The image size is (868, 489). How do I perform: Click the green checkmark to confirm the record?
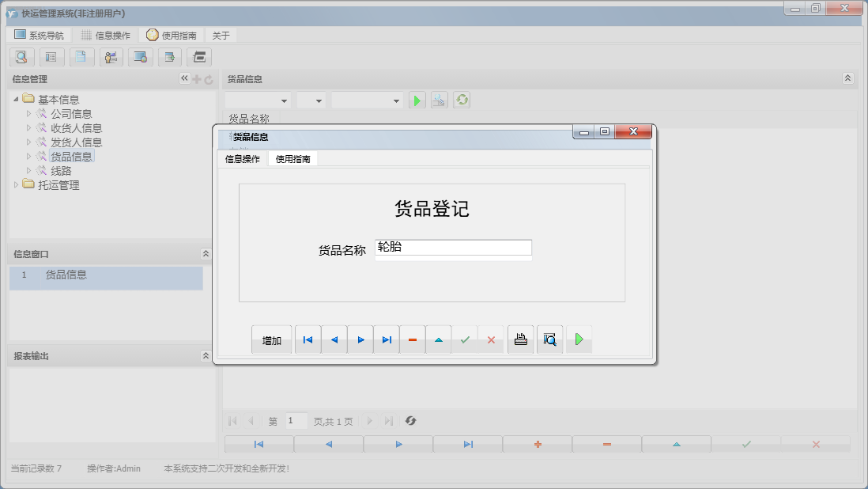click(x=466, y=339)
